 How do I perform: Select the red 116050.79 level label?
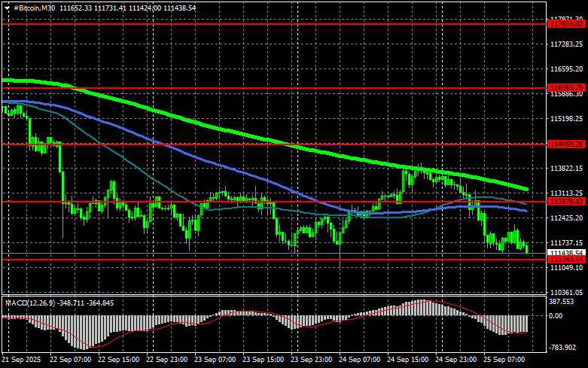click(566, 88)
